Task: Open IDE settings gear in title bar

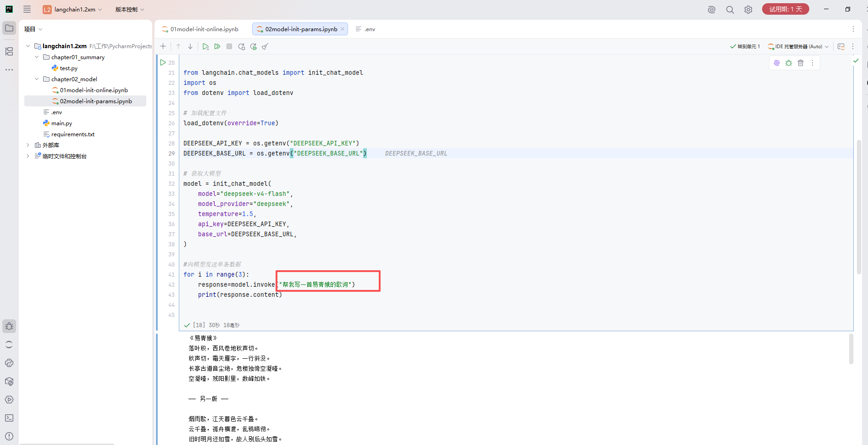Action: coord(748,10)
